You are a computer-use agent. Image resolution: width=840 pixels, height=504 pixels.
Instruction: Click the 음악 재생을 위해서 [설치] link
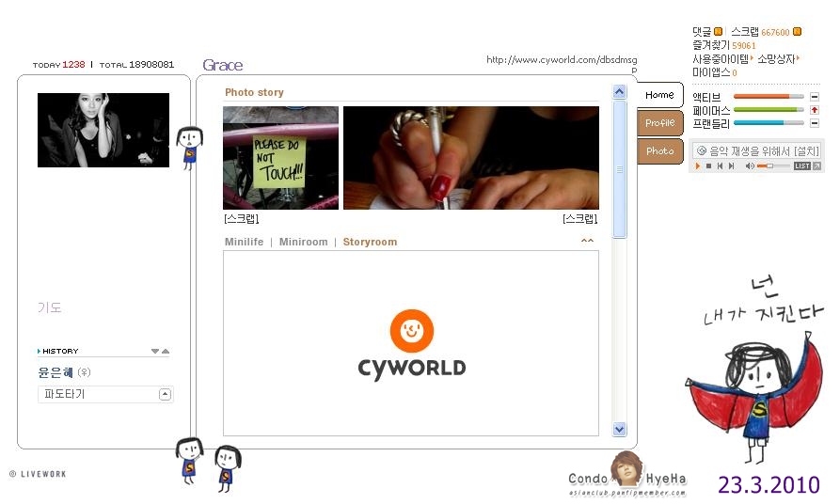[764, 151]
